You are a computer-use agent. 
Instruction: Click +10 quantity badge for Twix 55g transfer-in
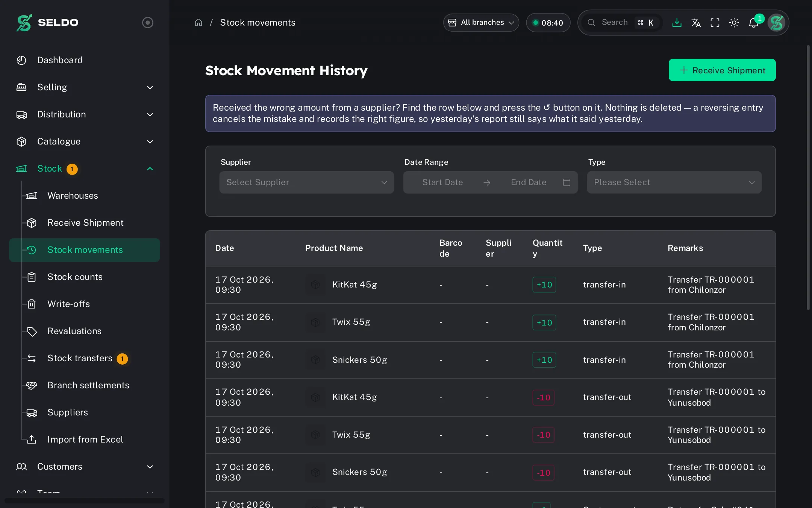click(x=544, y=322)
